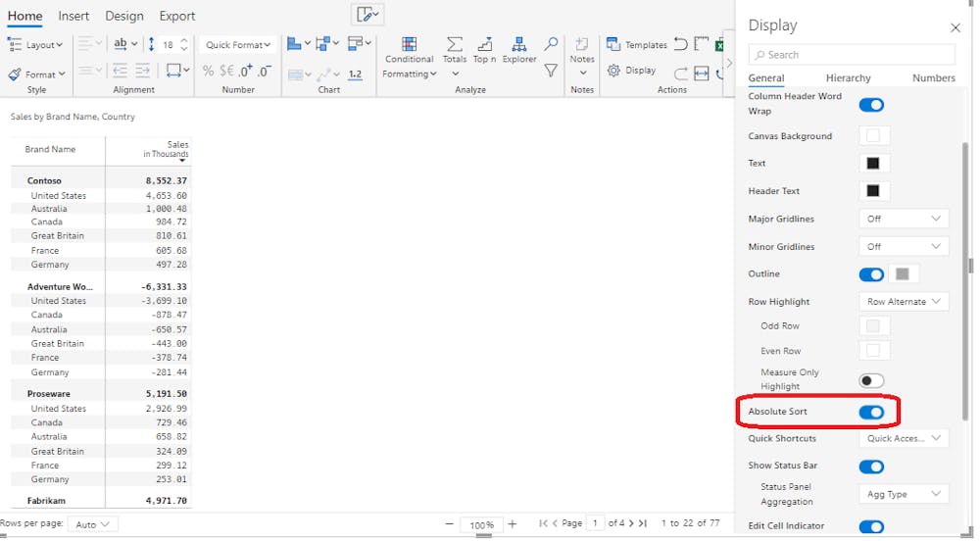Click the Search field in Display panel

pos(852,54)
